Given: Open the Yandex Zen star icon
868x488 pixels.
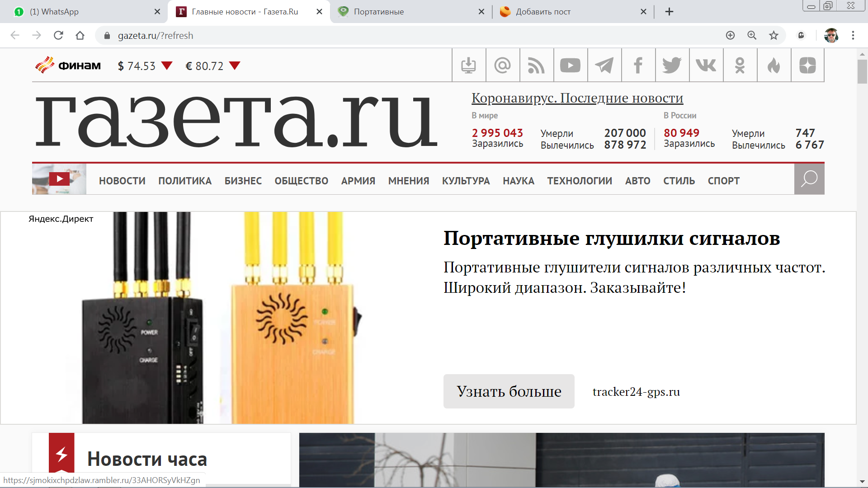Looking at the screenshot, I should click(808, 65).
